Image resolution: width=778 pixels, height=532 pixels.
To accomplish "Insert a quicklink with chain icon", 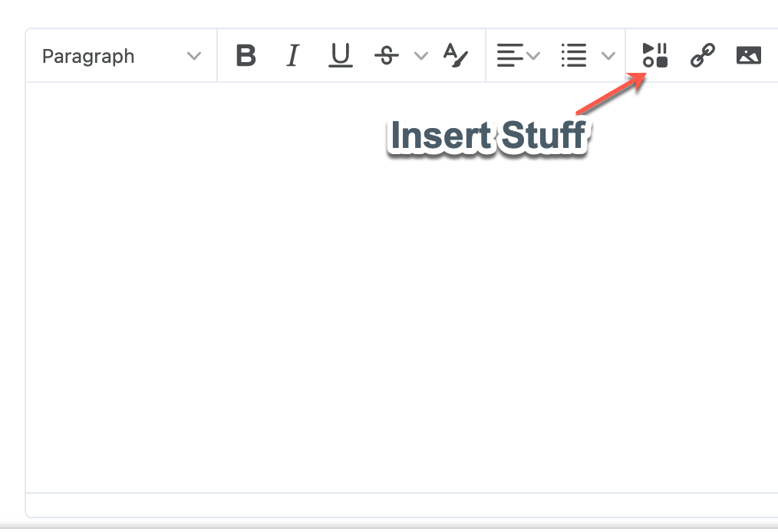I will pos(703,55).
